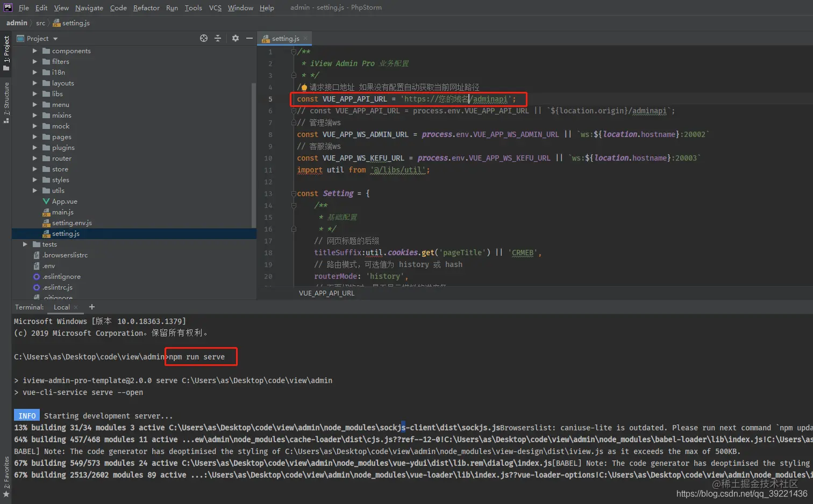Hide the Project panel with minimize dash

tap(249, 38)
